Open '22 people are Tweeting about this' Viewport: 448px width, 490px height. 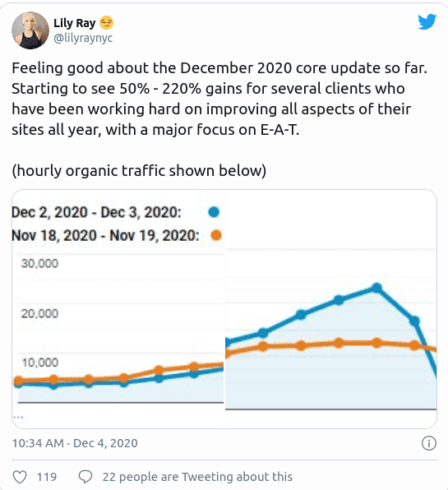pos(197,477)
